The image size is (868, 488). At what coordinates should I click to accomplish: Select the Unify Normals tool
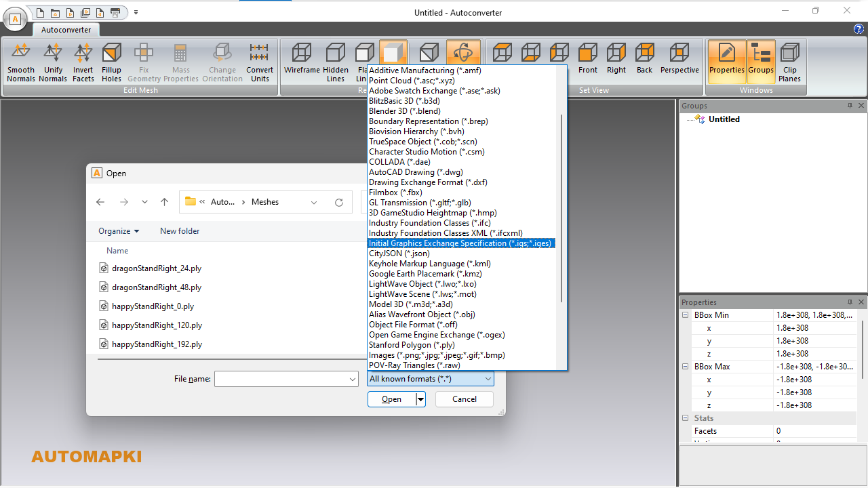click(x=53, y=62)
